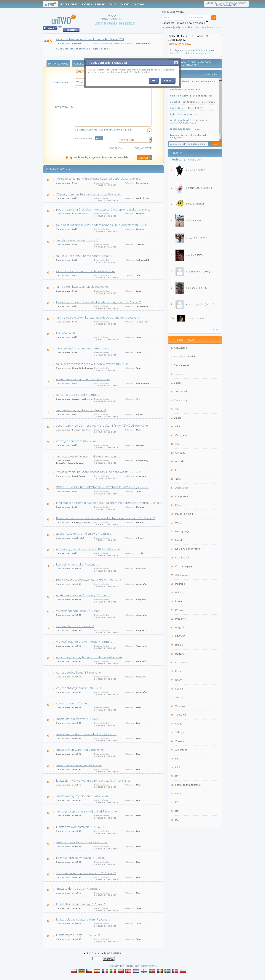
Task: Close the Powiadomienie z Antwo.pl dialog
Action: coord(175,62)
